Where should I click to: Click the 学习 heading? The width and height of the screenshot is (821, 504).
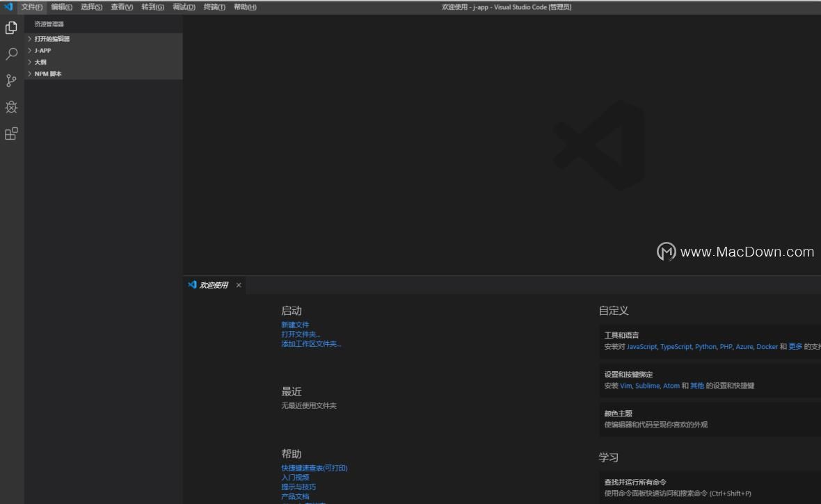(608, 457)
